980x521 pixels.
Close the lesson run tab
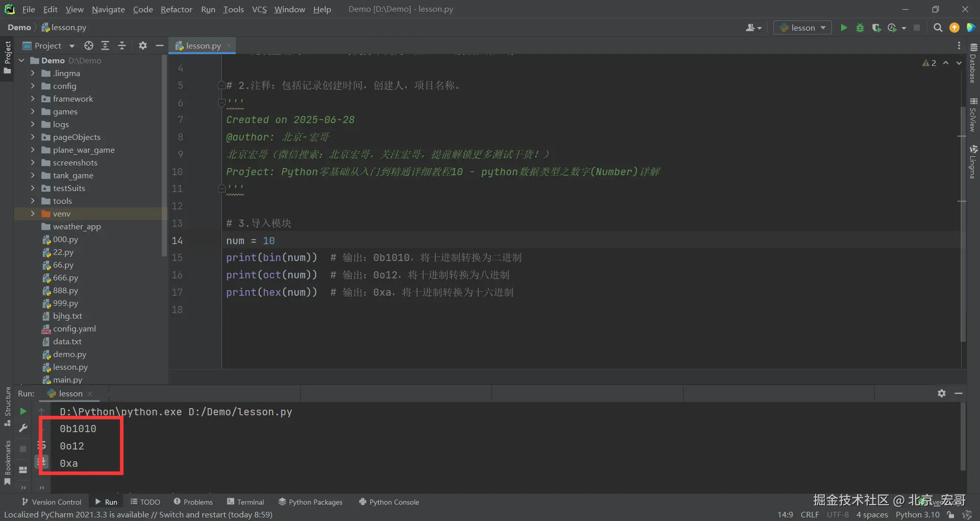tap(90, 393)
